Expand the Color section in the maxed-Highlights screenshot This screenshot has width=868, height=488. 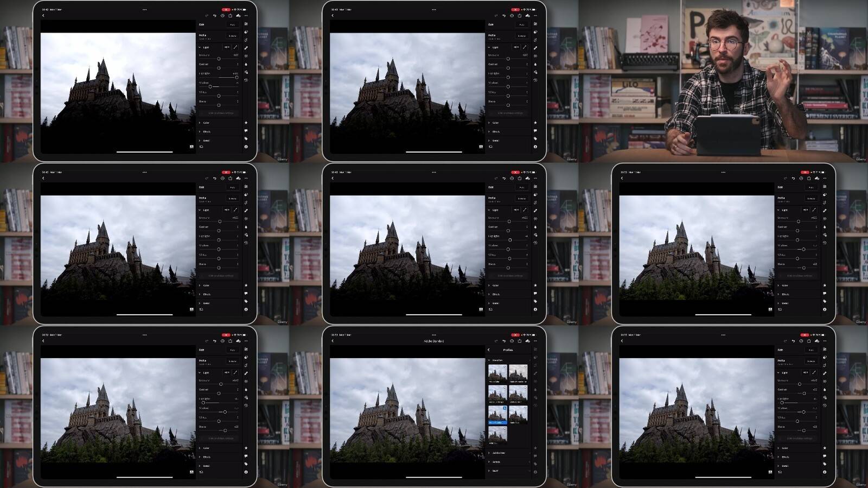coord(200,123)
